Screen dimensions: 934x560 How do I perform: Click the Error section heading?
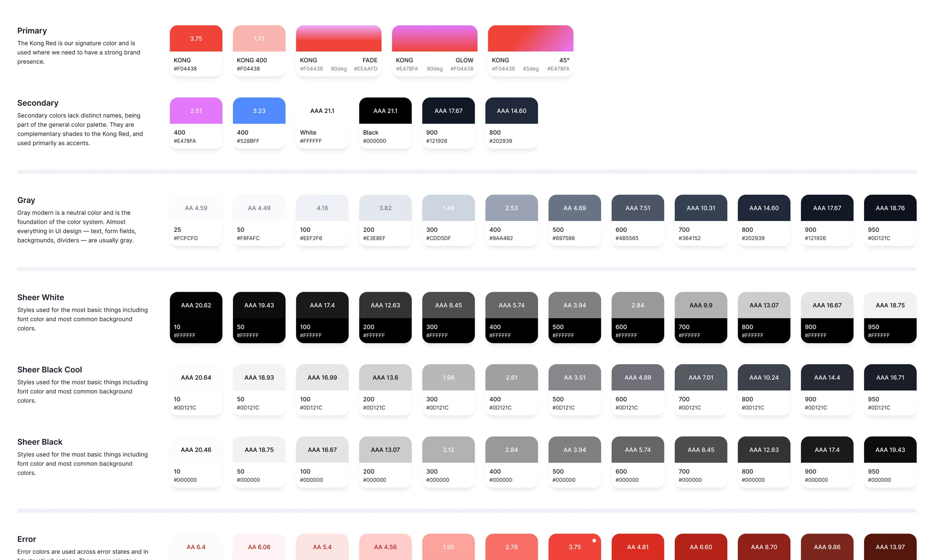coord(26,539)
